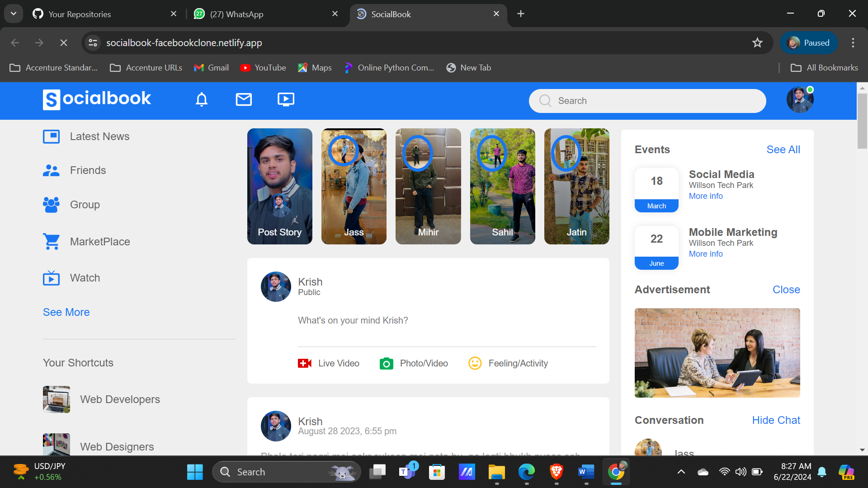Expand the tab search dropdown
Viewport: 868px width, 488px height.
[14, 14]
